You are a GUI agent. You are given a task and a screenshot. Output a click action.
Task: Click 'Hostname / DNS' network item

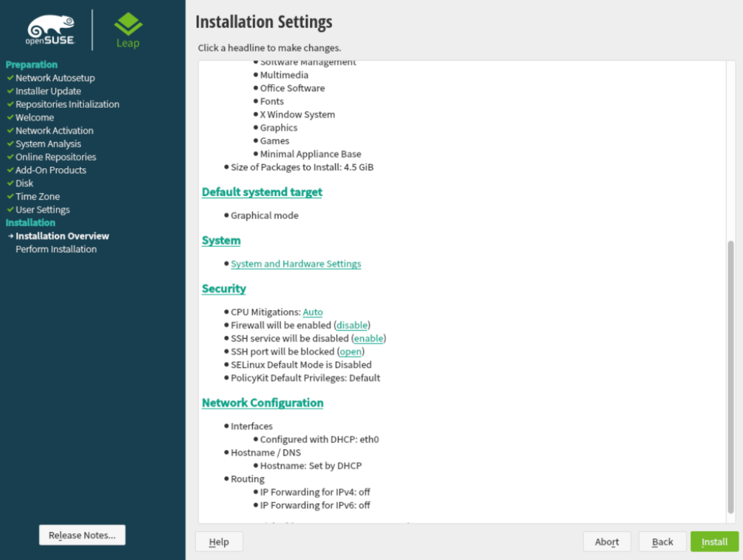pyautogui.click(x=265, y=452)
